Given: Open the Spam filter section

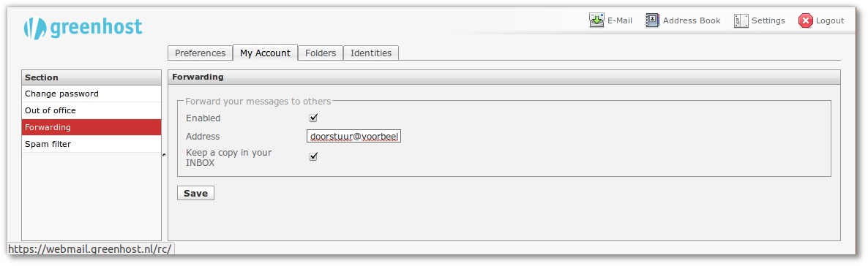Looking at the screenshot, I should point(91,144).
